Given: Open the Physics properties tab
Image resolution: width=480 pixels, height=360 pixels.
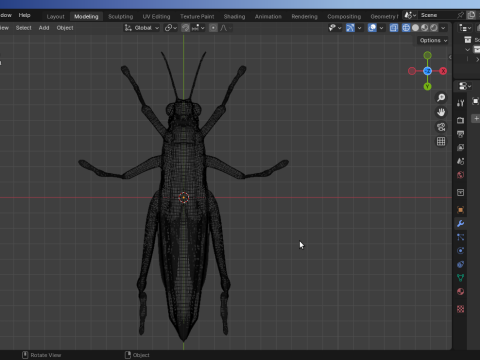Looking at the screenshot, I should 461,251.
